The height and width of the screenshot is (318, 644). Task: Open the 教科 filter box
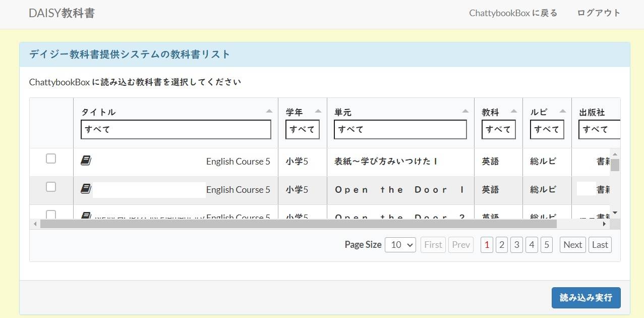click(x=498, y=129)
